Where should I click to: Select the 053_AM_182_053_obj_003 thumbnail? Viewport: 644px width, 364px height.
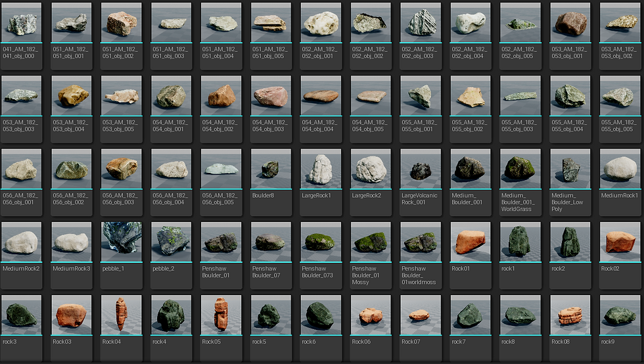21,96
